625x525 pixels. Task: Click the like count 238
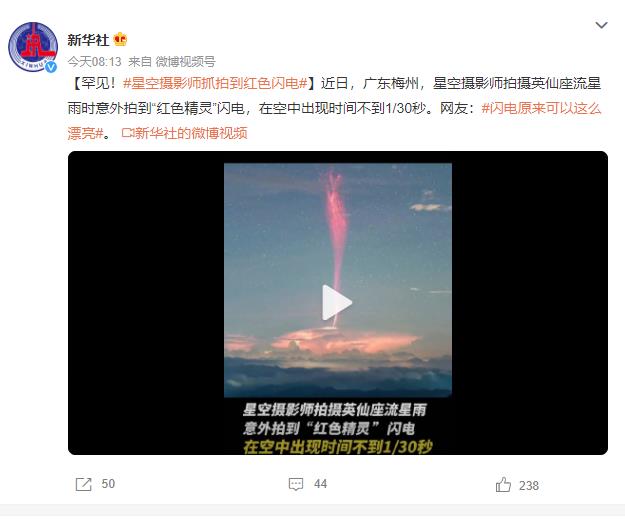tap(529, 486)
